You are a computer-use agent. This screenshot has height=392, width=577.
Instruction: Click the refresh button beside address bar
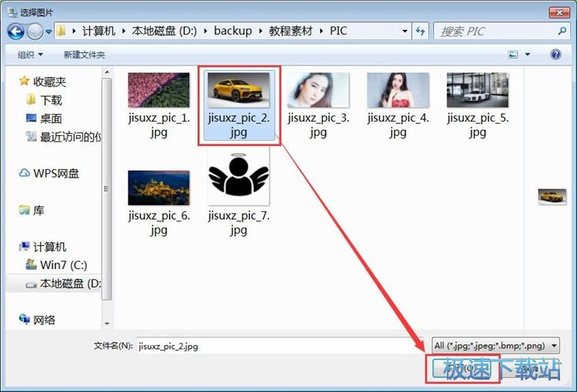point(420,32)
